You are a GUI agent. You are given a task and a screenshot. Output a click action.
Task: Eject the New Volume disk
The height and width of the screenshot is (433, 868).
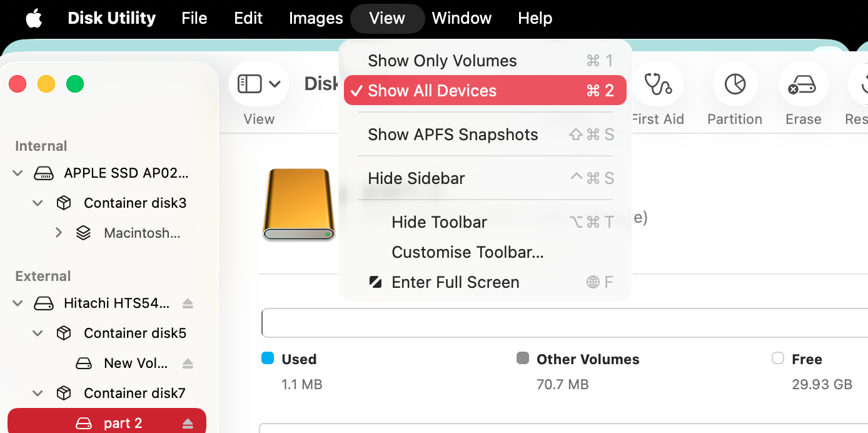[x=188, y=363]
